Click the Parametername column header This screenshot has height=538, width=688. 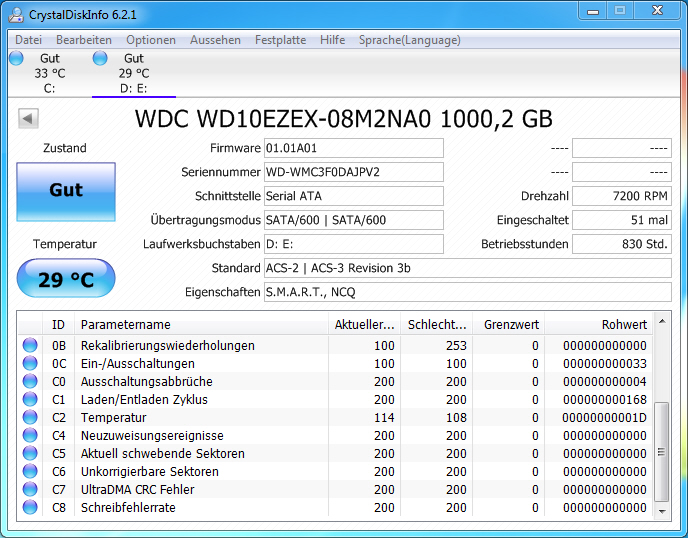201,325
